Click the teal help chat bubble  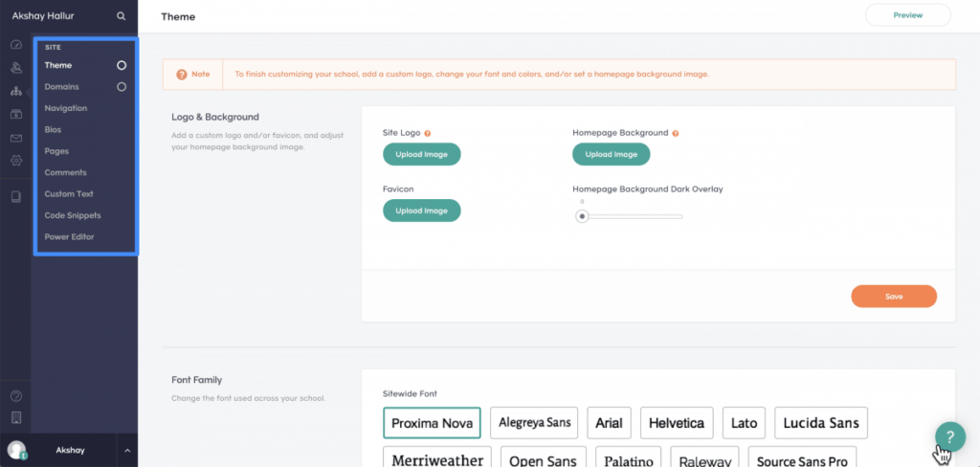tap(950, 436)
